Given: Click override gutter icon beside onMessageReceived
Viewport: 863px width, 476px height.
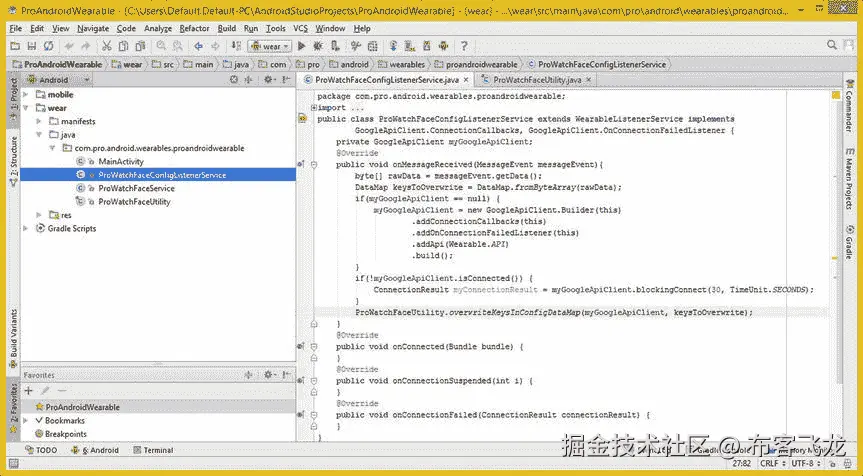Looking at the screenshot, I should point(301,164).
